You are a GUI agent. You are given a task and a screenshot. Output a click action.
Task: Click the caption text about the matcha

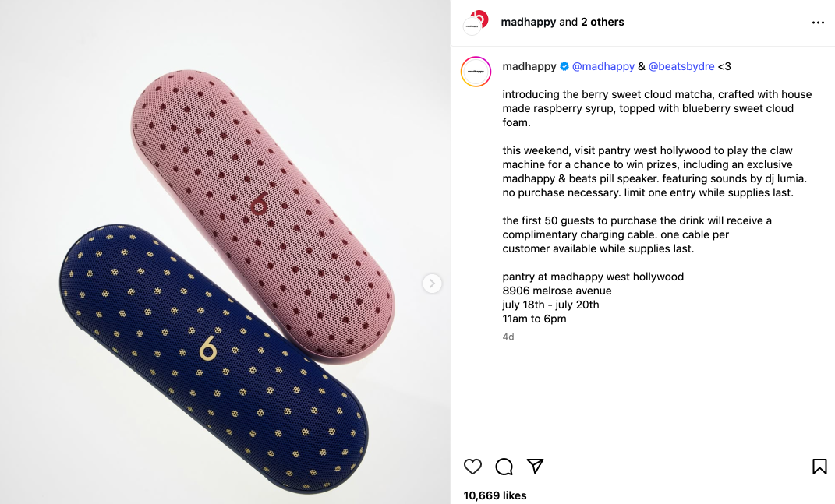point(656,108)
